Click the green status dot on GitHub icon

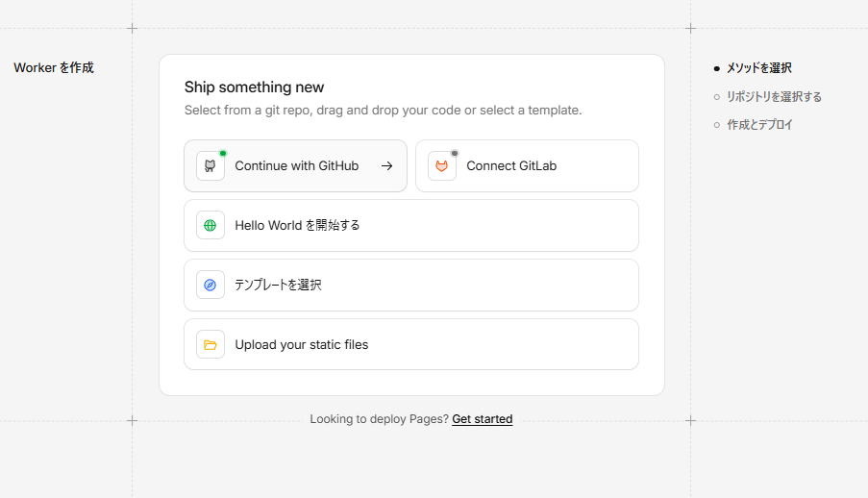[x=223, y=153]
